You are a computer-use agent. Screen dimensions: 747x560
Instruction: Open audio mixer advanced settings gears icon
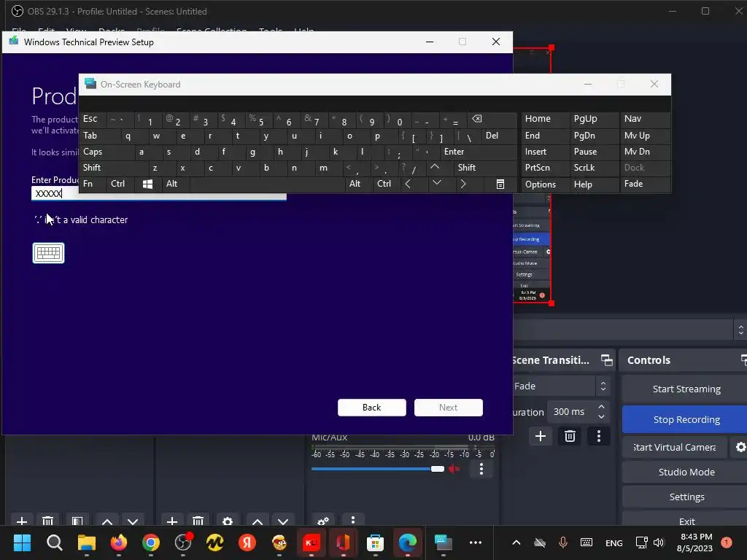click(x=323, y=521)
